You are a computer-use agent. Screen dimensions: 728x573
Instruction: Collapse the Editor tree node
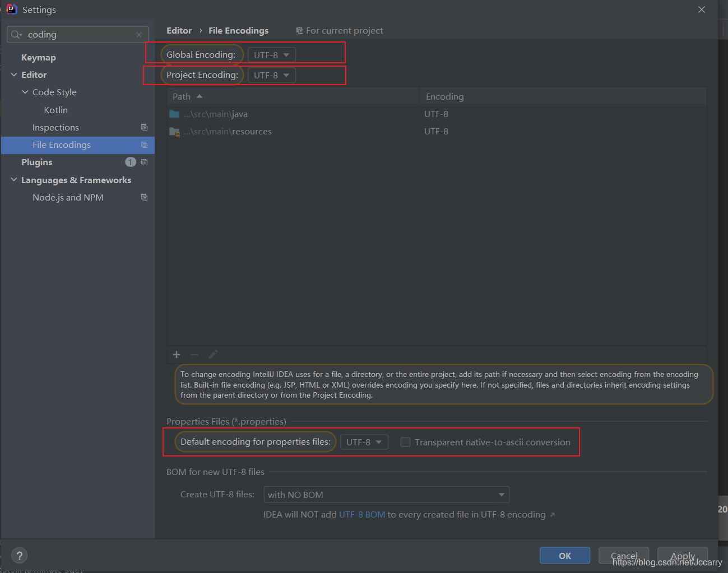(x=14, y=74)
